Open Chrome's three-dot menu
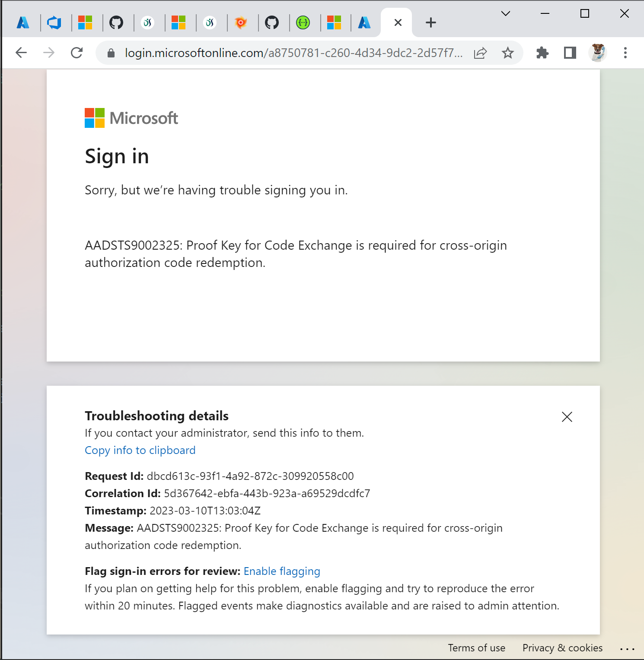 coord(625,53)
